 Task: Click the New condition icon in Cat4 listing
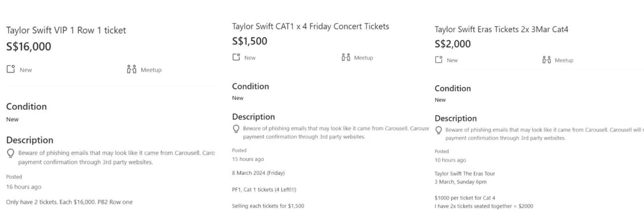tap(439, 60)
